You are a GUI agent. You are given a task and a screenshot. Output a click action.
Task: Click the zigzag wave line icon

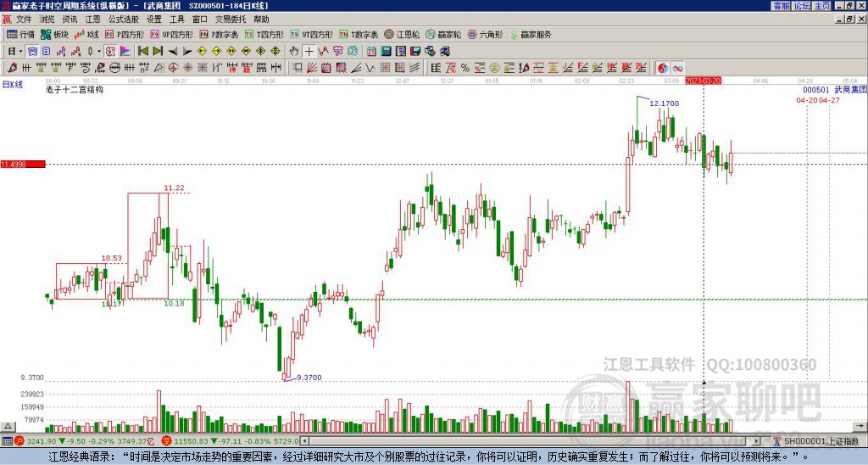click(370, 68)
